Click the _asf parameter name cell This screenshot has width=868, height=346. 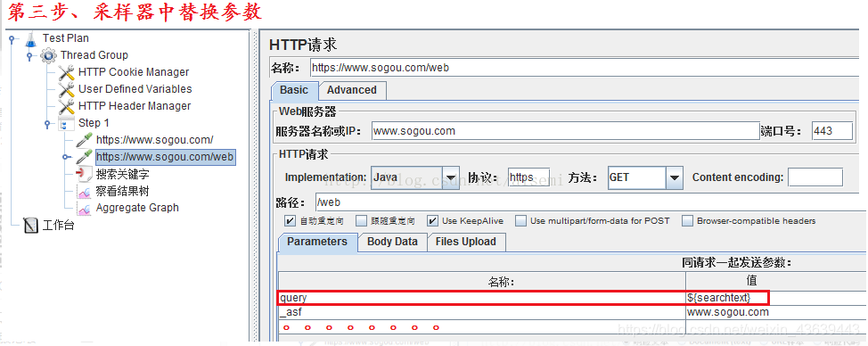click(481, 312)
